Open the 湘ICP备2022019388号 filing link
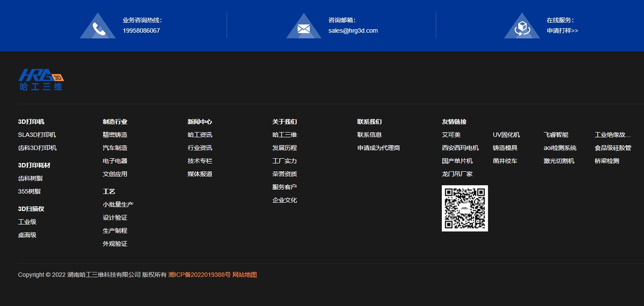This screenshot has height=306, width=644. click(x=198, y=275)
